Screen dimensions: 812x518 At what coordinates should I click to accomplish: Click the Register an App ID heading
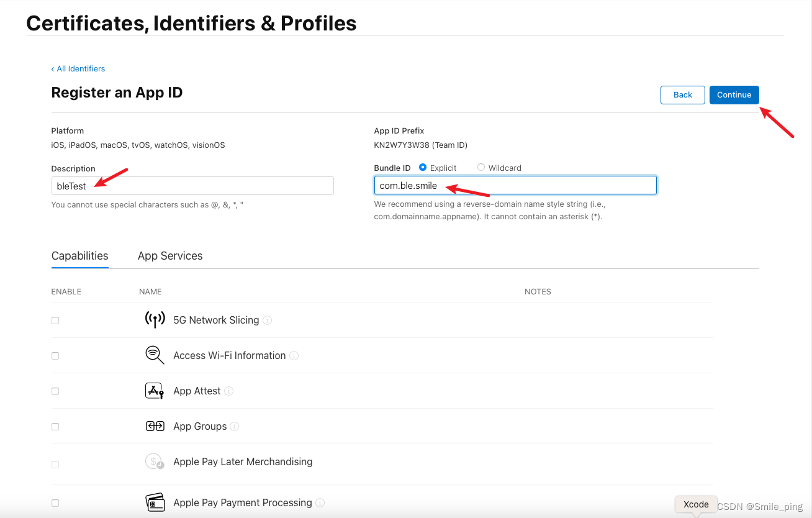pos(117,93)
